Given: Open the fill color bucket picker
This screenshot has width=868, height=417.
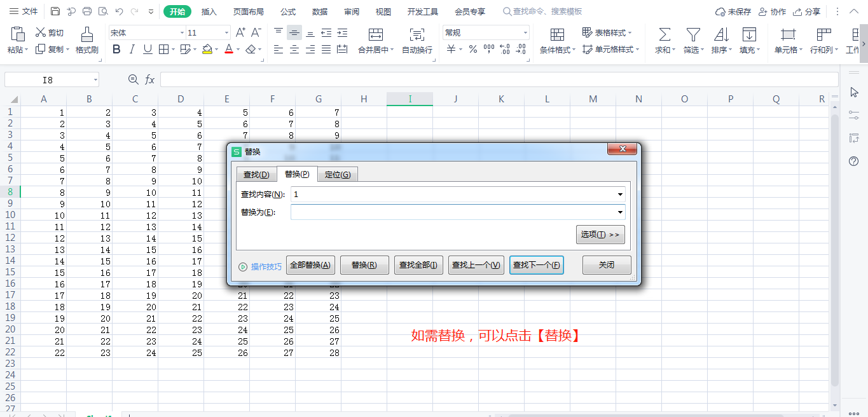Looking at the screenshot, I should click(x=207, y=49).
